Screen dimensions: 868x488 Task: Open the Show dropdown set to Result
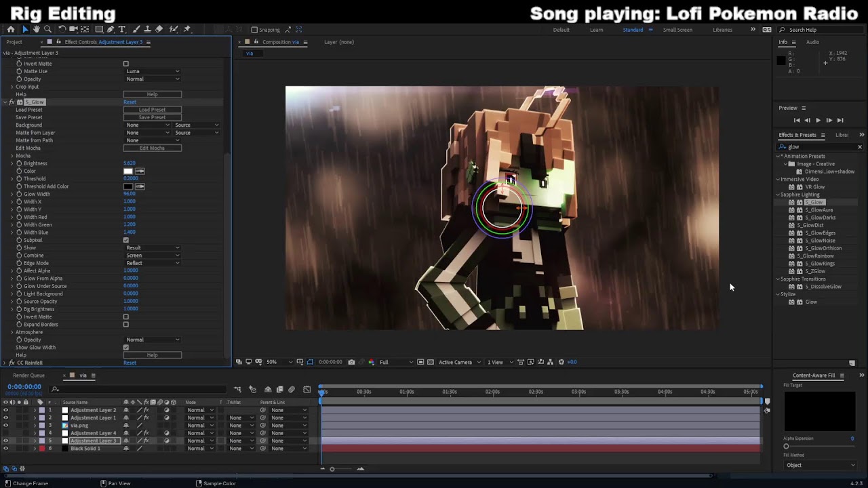point(153,248)
